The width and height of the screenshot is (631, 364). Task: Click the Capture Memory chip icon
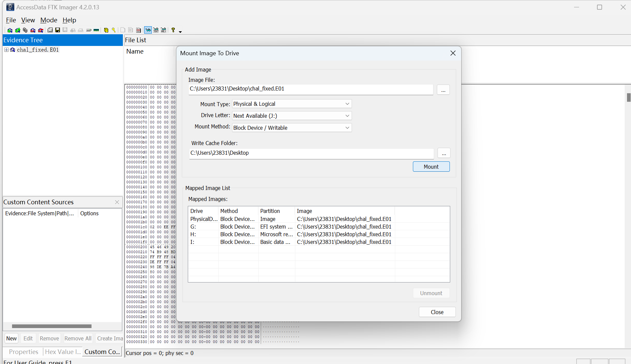(x=96, y=30)
